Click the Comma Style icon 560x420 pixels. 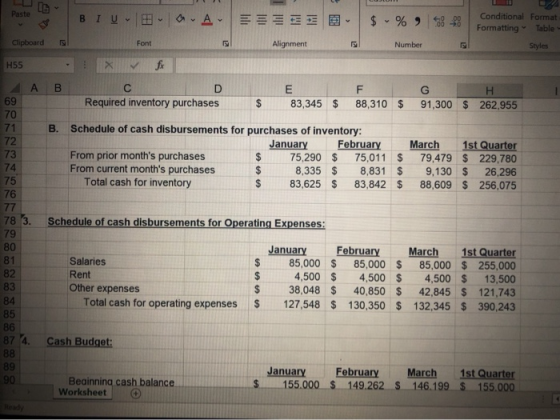417,22
